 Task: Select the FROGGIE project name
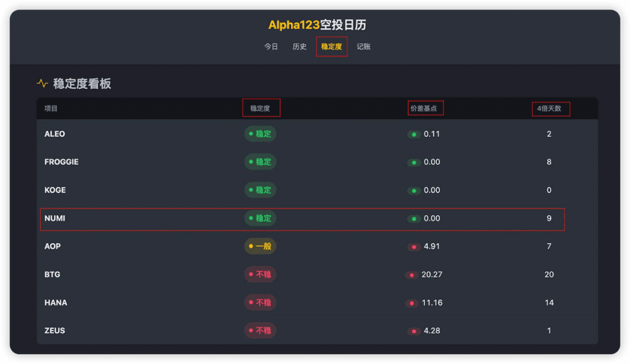point(62,163)
